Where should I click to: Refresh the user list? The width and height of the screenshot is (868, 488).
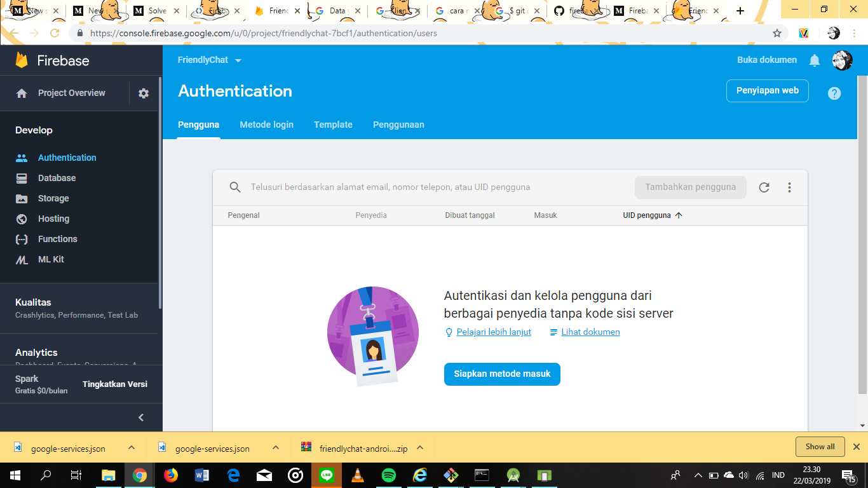764,187
